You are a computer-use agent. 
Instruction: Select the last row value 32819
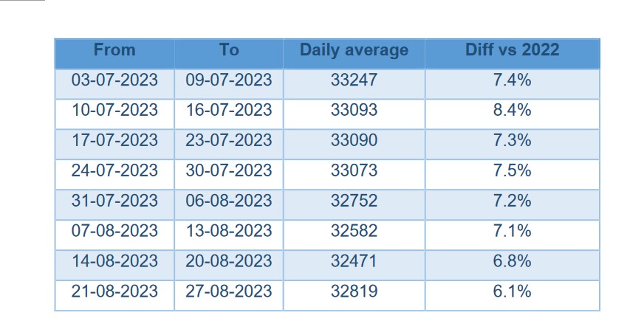(354, 291)
